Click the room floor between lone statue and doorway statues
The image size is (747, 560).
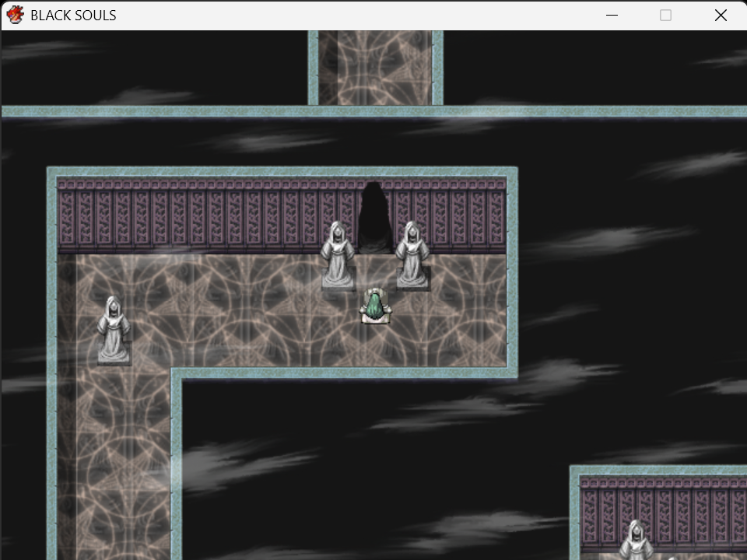pos(224,310)
